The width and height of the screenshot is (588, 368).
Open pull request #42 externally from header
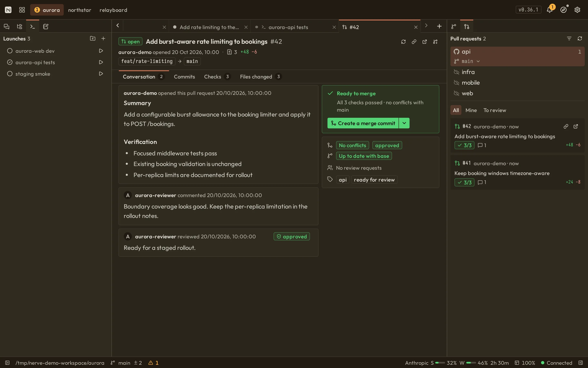tap(424, 42)
